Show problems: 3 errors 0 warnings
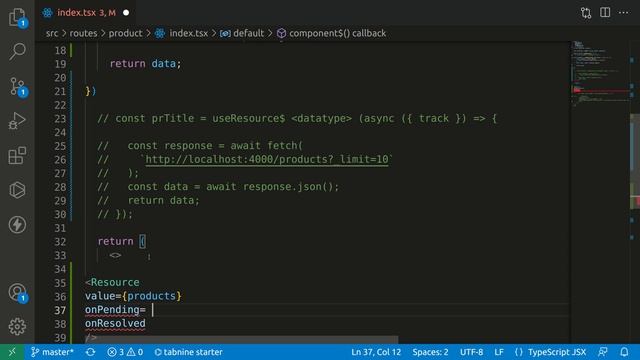The image size is (640, 360). tap(125, 352)
